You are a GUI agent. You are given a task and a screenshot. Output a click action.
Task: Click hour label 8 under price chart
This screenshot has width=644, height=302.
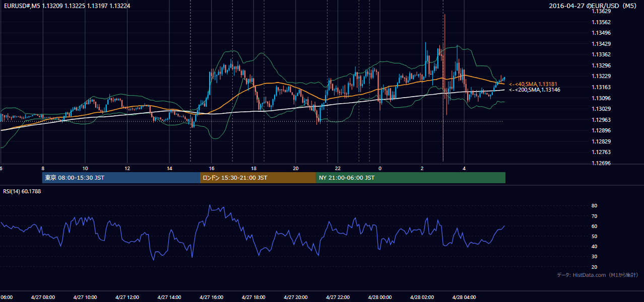coord(43,168)
